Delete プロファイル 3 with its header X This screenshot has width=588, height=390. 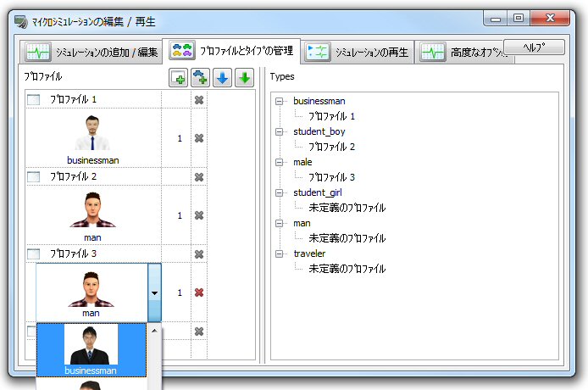pos(199,254)
